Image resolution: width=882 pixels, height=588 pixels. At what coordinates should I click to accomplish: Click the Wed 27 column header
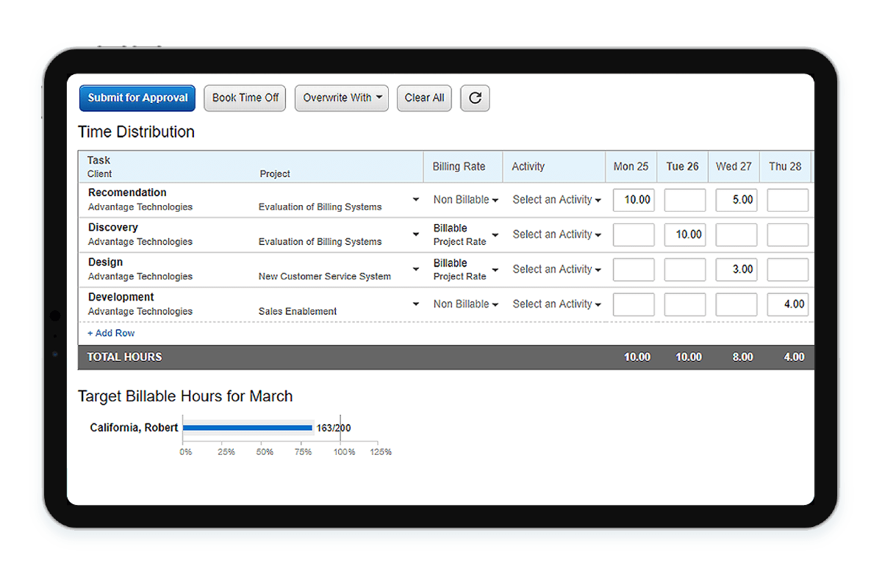[734, 167]
